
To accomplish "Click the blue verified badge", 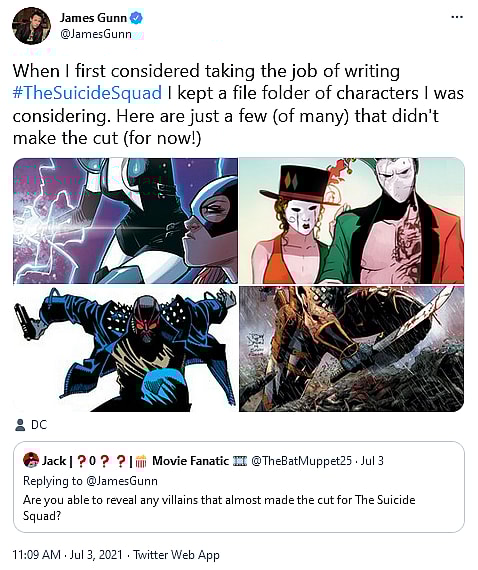I will [x=137, y=17].
